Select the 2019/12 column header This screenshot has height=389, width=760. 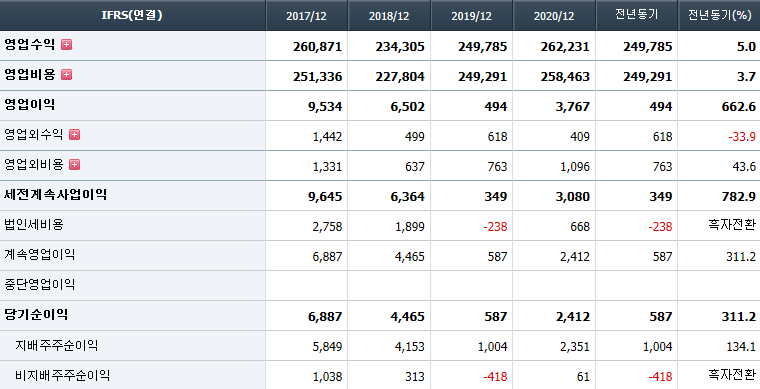472,16
